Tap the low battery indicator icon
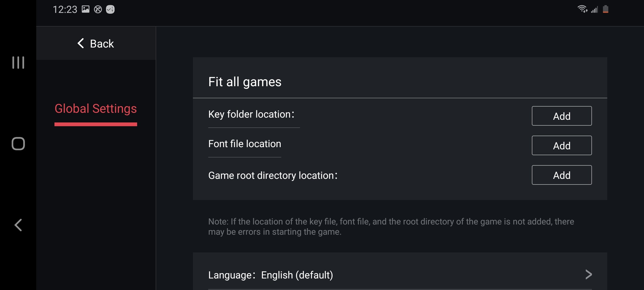 click(x=606, y=9)
